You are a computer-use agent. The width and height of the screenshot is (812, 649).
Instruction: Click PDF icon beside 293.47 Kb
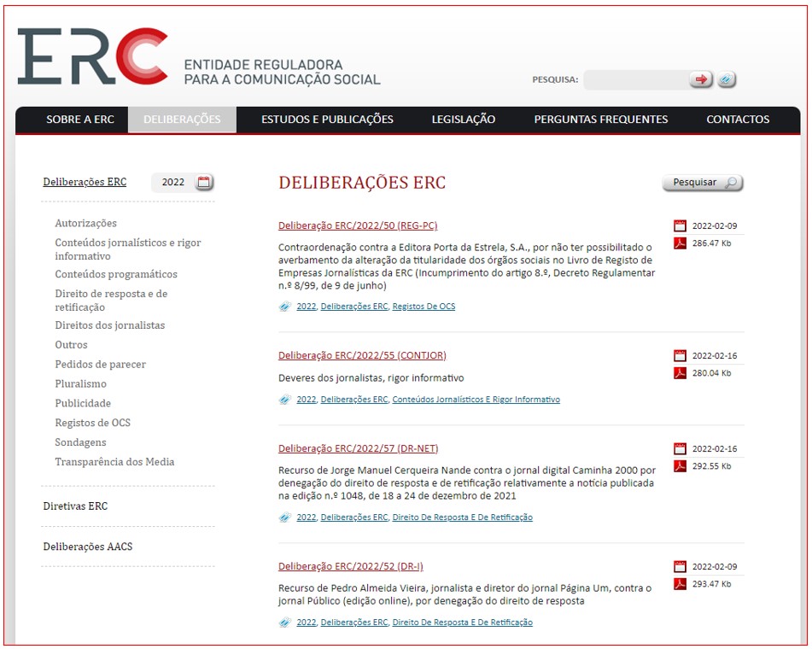(680, 584)
